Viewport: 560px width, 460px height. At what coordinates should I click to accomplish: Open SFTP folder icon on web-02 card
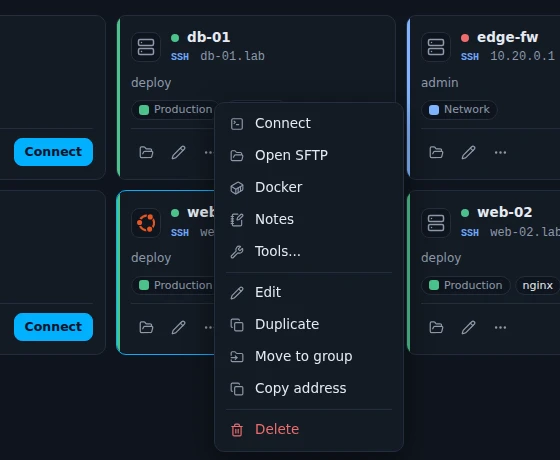436,328
